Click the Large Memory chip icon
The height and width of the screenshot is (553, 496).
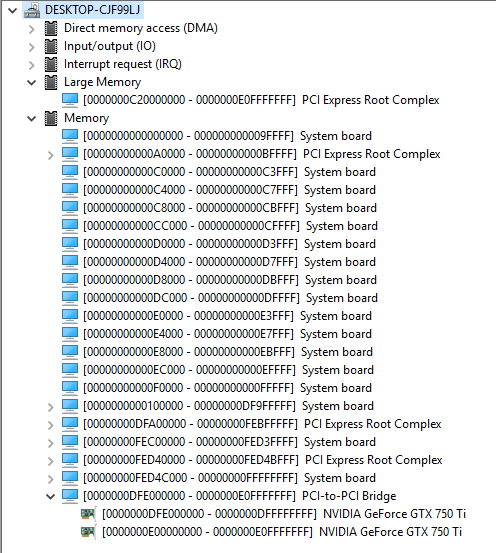[51, 82]
